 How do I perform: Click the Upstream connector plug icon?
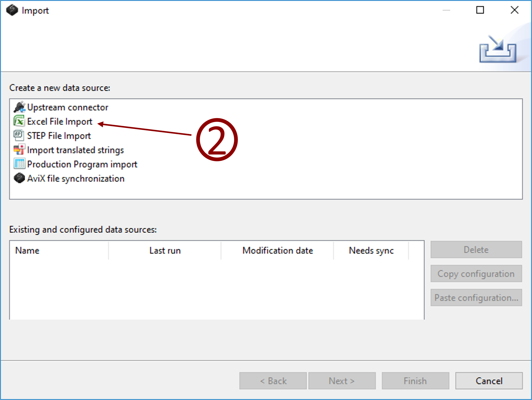(19, 107)
